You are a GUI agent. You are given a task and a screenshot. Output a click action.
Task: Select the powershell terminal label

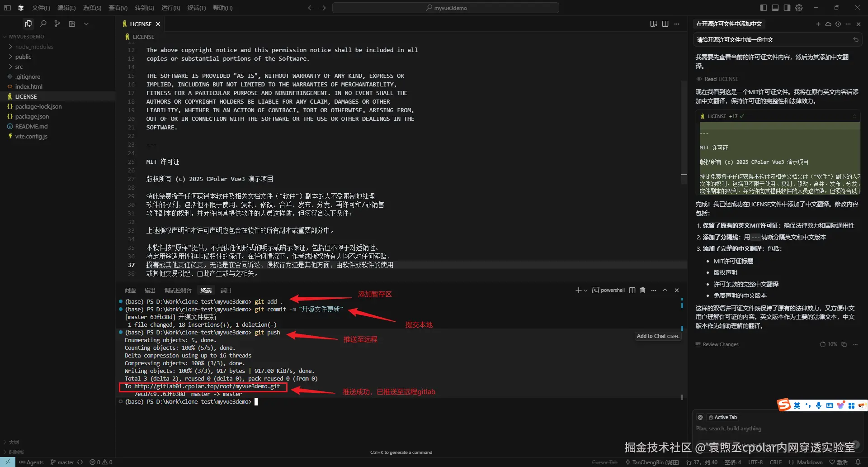[x=609, y=290]
